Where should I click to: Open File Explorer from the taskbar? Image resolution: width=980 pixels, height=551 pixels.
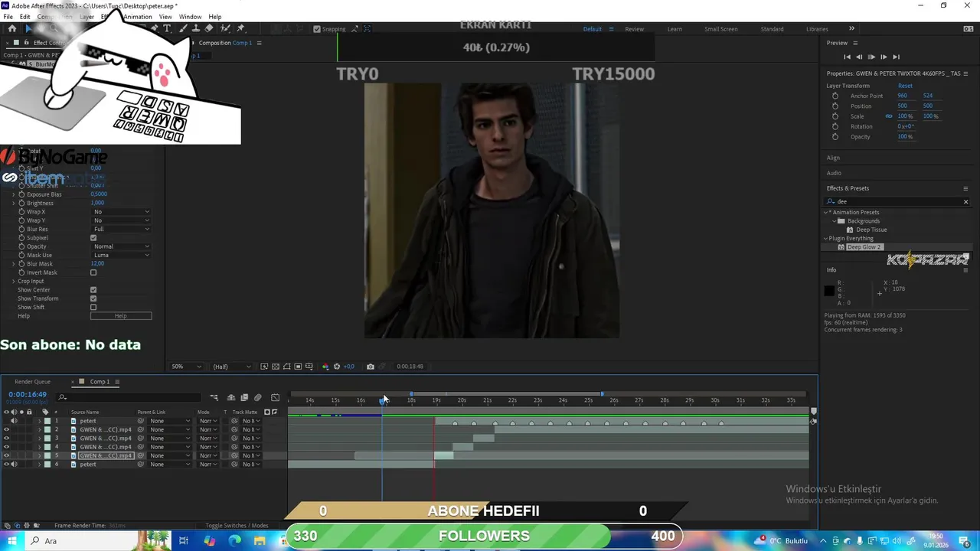point(260,540)
